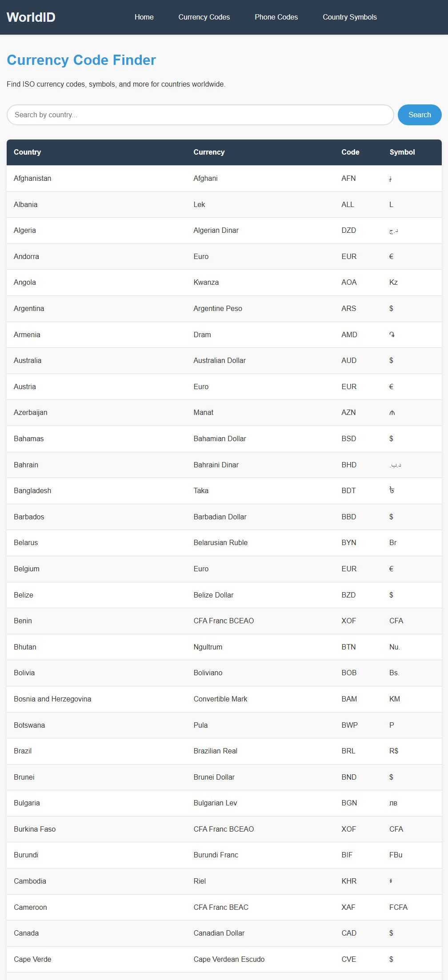Click the BYN code for Belarus
Image resolution: width=448 pixels, height=980 pixels.
[349, 542]
